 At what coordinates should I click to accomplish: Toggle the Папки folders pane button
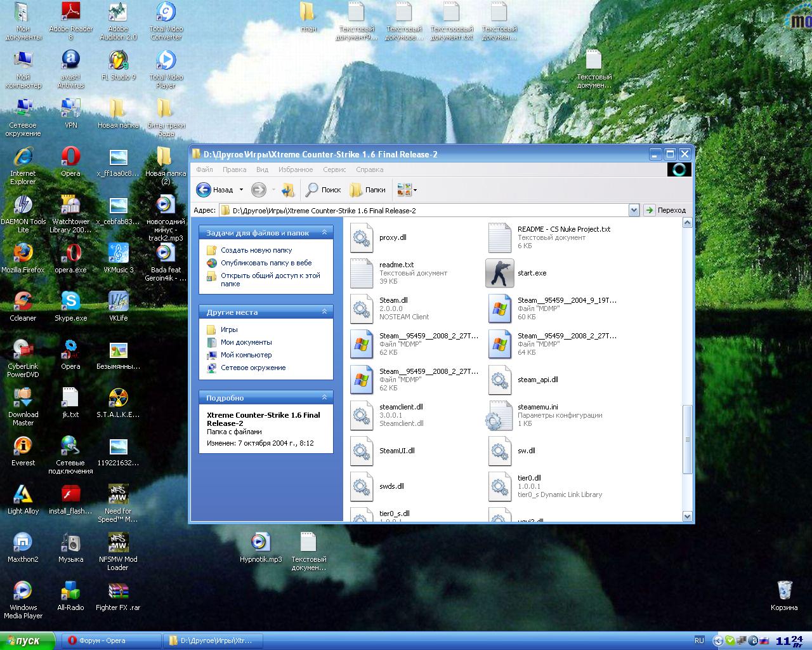368,190
